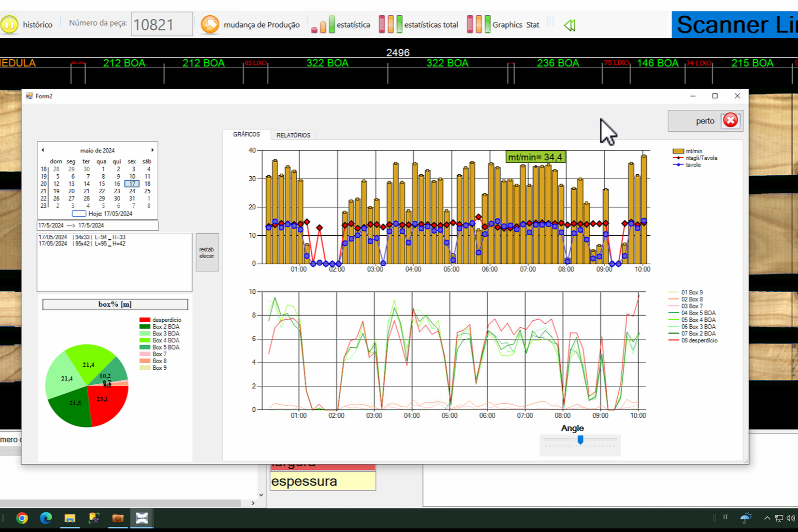Click the volume speaker tray icon
The image size is (798, 532).
click(x=791, y=518)
